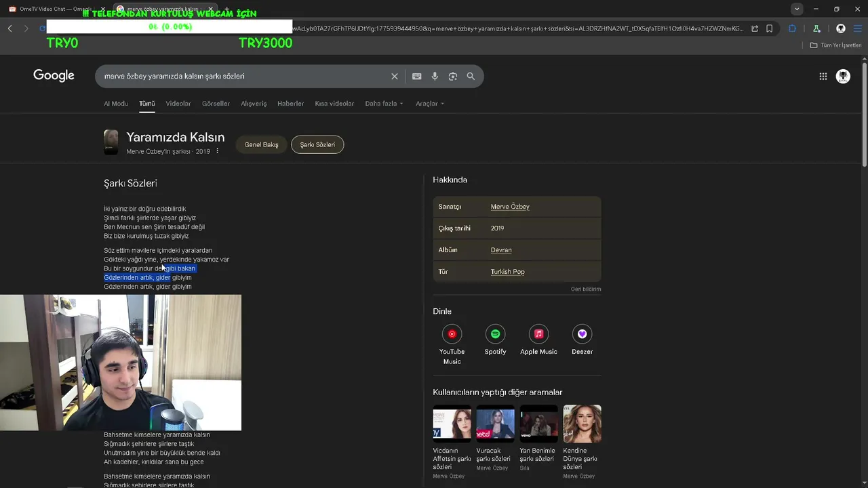This screenshot has height=488, width=868.
Task: Click lyric line 'Biz bize kurulmuş tuzak gibiyiz'
Action: [146, 236]
